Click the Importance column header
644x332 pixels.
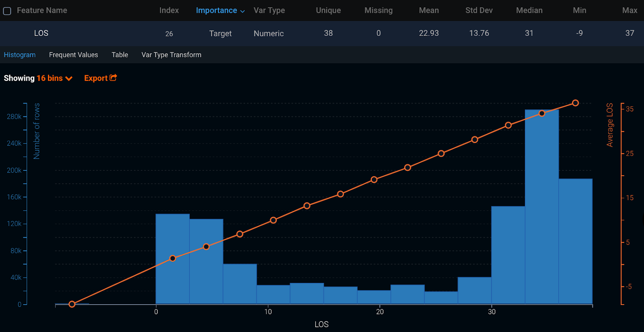point(216,10)
